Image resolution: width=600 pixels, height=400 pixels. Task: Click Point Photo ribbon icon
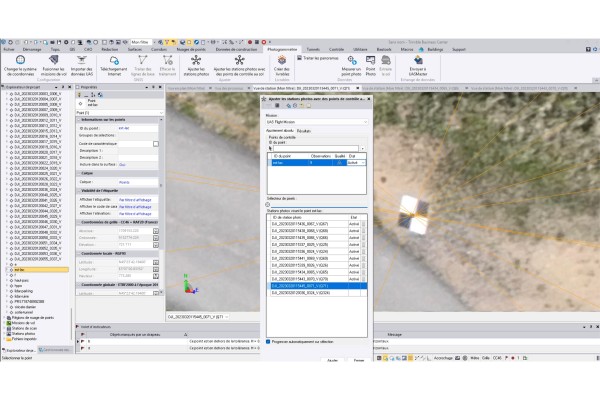[x=370, y=60]
